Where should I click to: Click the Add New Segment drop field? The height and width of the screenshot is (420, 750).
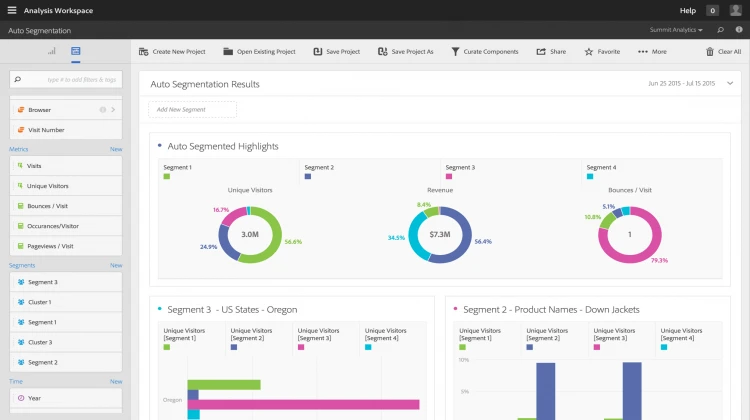pos(193,109)
